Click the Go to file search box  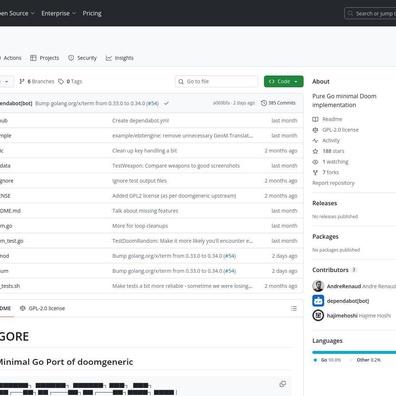click(216, 81)
